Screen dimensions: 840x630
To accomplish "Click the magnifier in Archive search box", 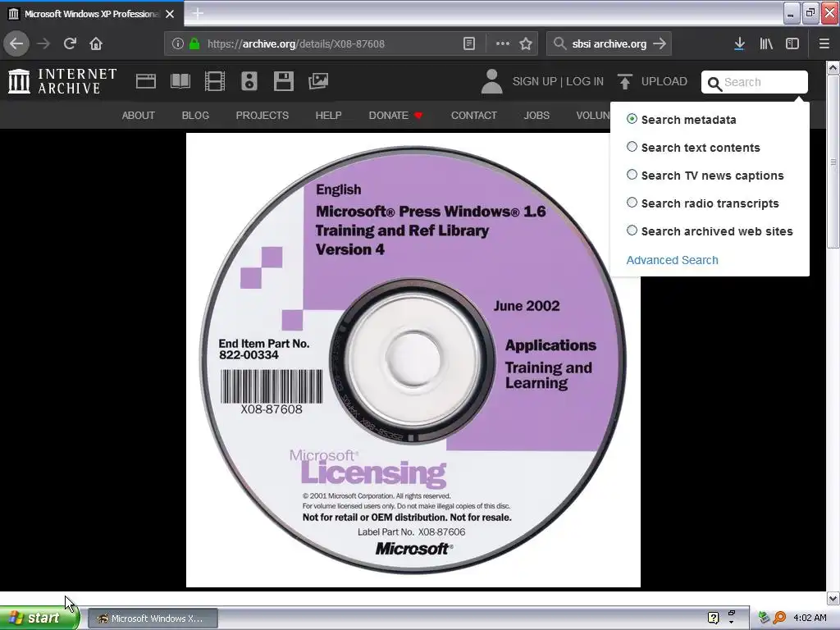I will click(x=714, y=84).
